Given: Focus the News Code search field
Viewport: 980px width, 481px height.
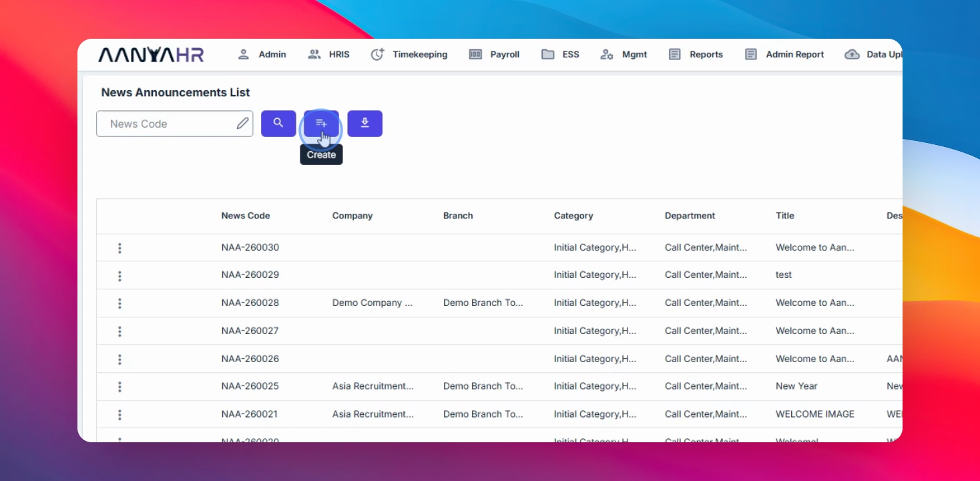Looking at the screenshot, I should (x=175, y=124).
